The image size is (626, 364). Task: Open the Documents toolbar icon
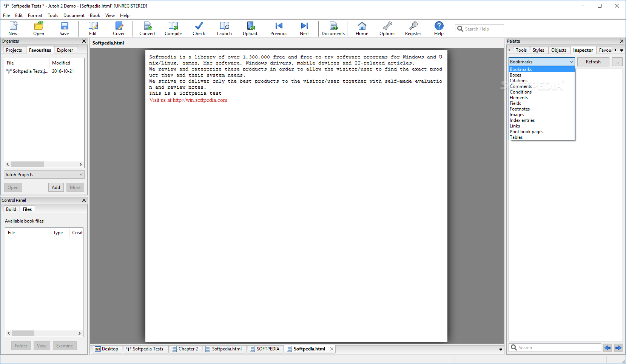333,29
